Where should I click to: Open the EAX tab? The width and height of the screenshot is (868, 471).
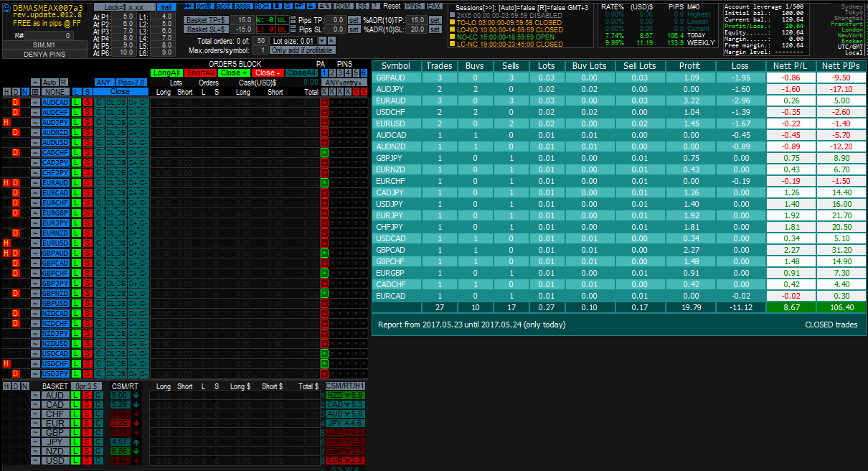(435, 6)
